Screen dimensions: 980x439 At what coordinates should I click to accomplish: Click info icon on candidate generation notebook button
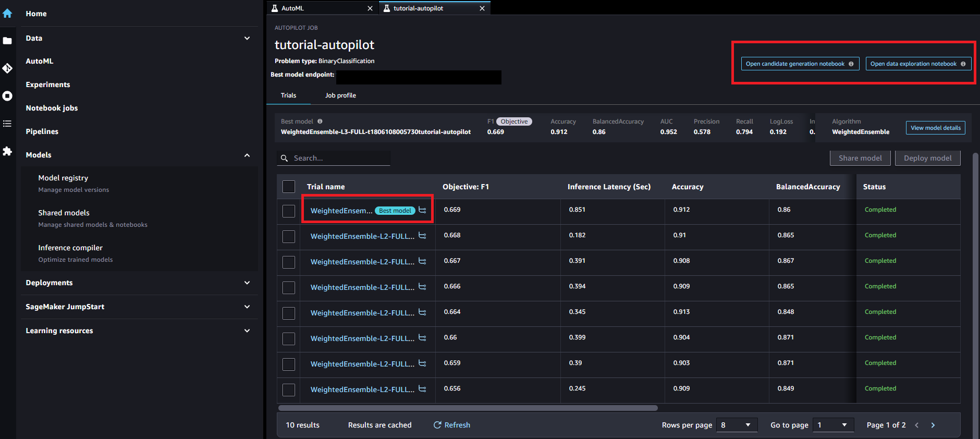[x=851, y=64]
